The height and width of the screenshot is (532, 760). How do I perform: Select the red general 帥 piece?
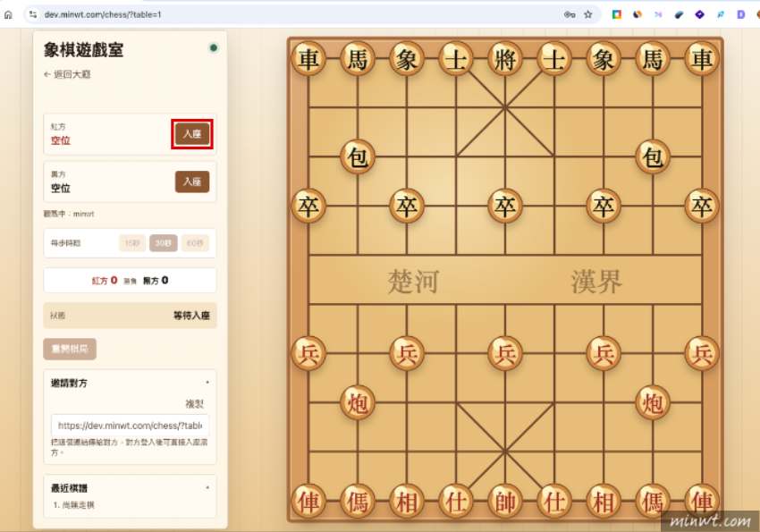point(505,501)
